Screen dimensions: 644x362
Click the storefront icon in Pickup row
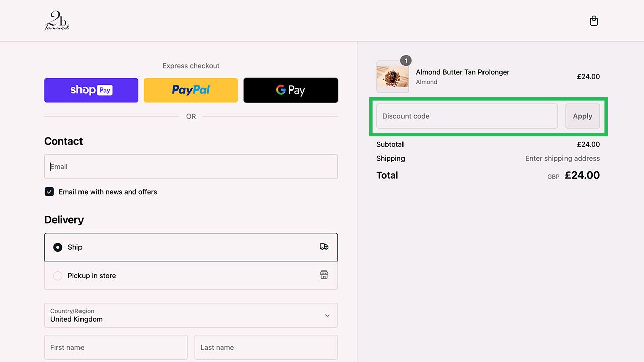(x=324, y=275)
